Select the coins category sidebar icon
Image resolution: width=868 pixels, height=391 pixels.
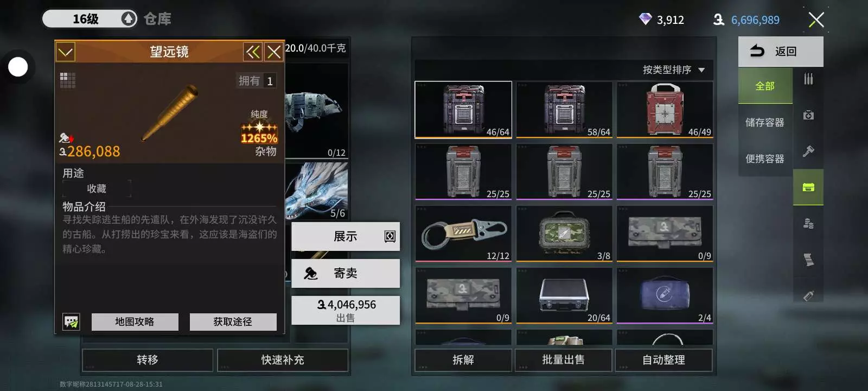coord(808,223)
